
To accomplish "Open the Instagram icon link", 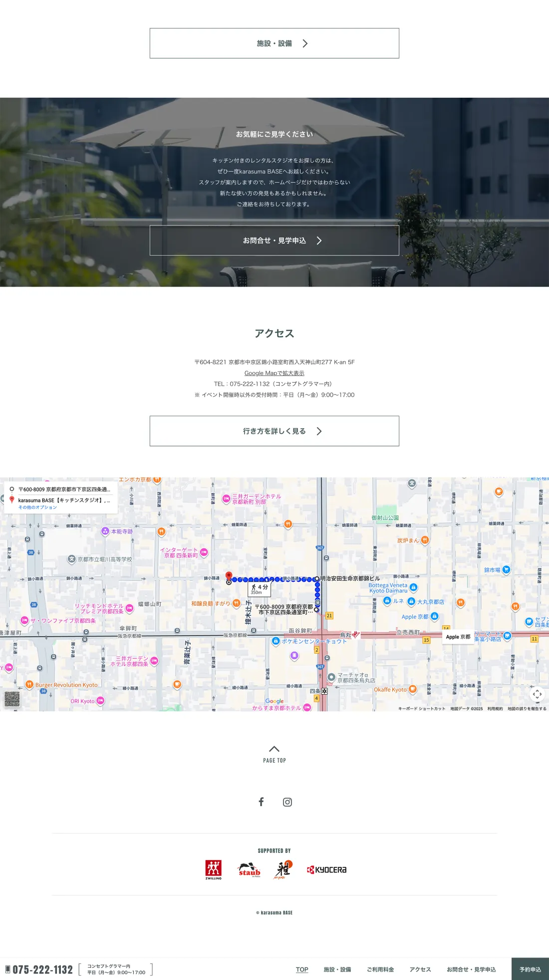I will pyautogui.click(x=287, y=802).
